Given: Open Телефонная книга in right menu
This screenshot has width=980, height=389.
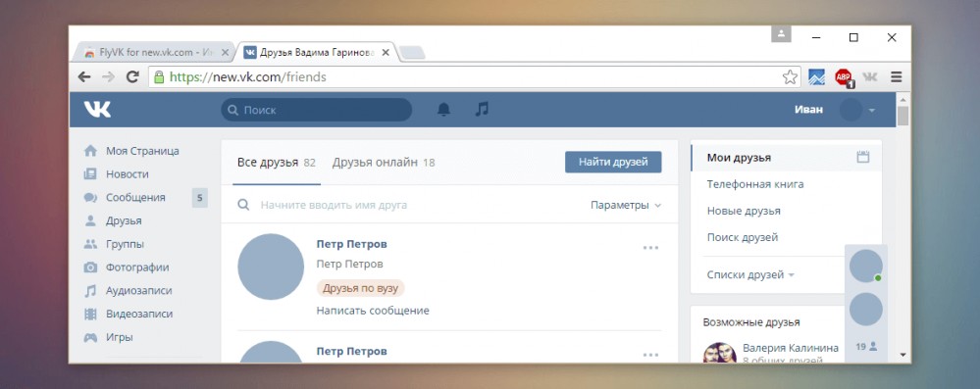Looking at the screenshot, I should pos(755,184).
